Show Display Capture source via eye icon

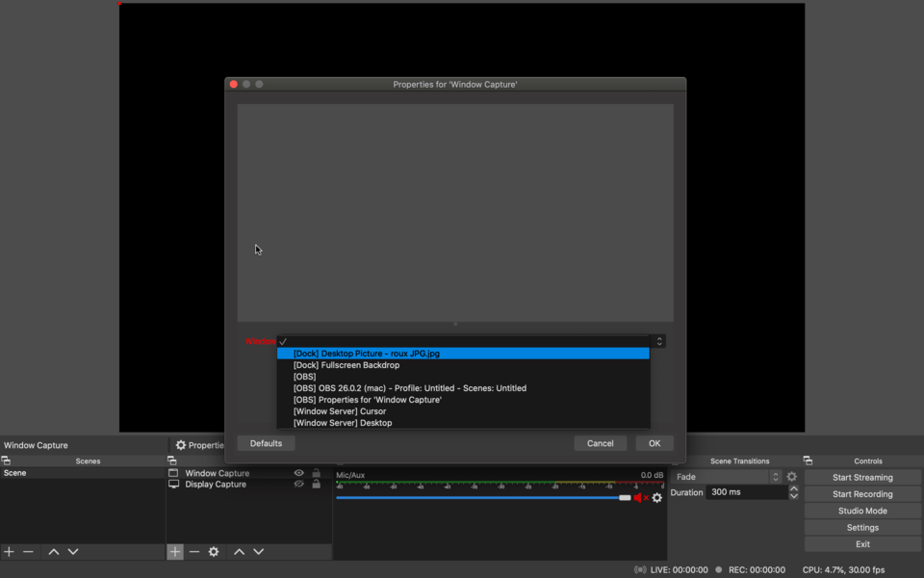298,485
